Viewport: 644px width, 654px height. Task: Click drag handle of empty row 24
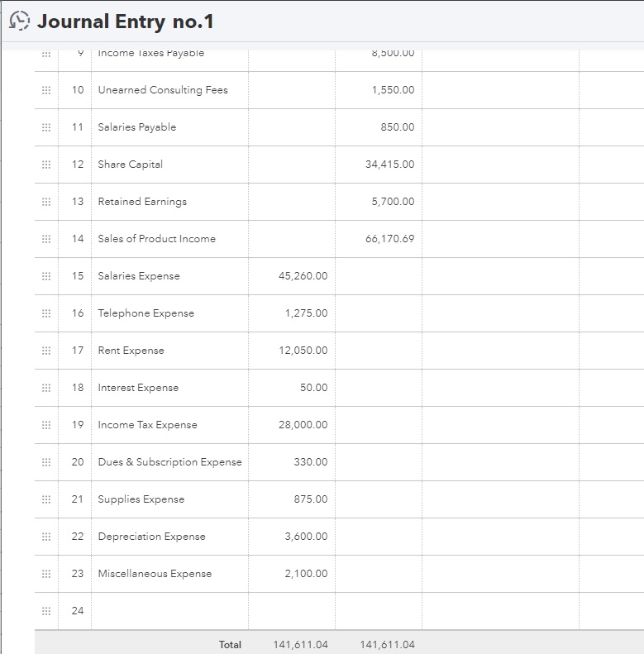point(46,611)
